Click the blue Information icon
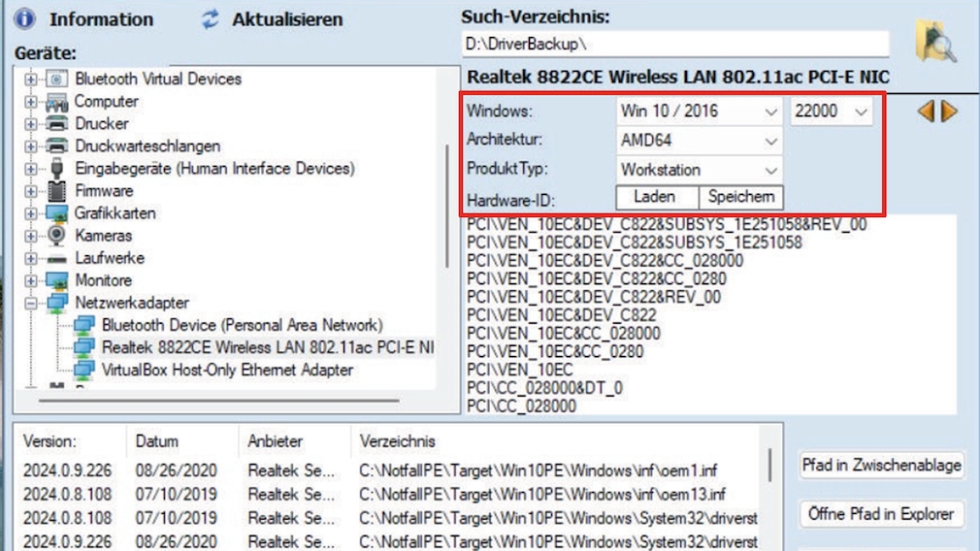980x551 pixels. tap(24, 19)
